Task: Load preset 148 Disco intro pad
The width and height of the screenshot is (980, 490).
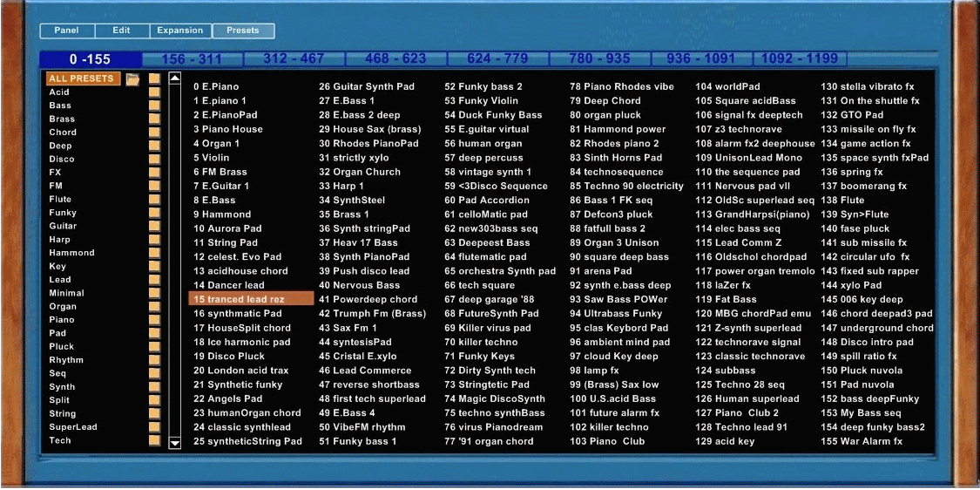Action: click(x=867, y=343)
